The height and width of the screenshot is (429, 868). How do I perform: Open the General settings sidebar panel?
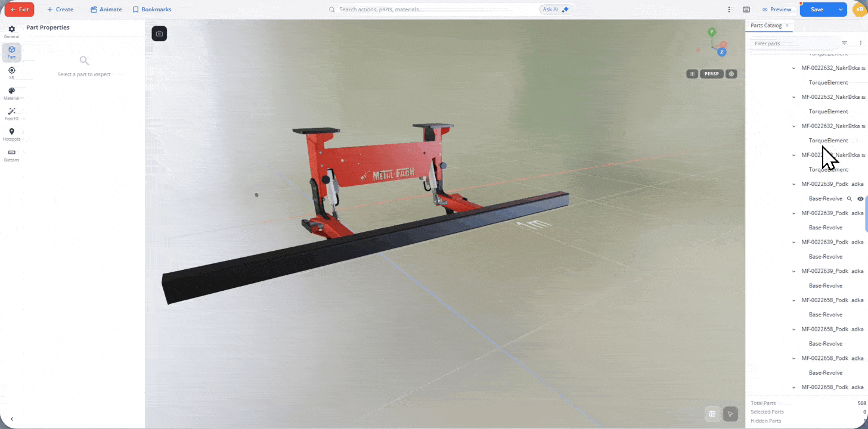(x=11, y=32)
